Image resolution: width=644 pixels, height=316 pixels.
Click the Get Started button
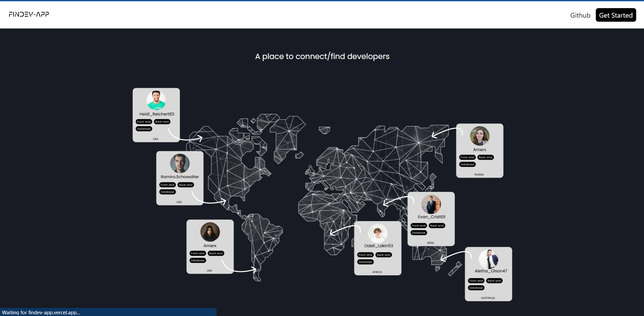pyautogui.click(x=615, y=15)
